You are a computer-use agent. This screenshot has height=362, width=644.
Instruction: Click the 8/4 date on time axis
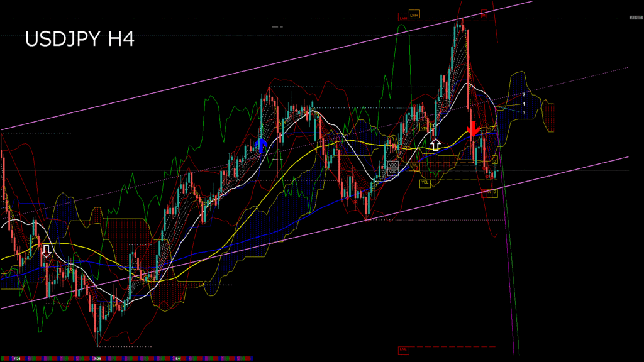[x=178, y=359]
